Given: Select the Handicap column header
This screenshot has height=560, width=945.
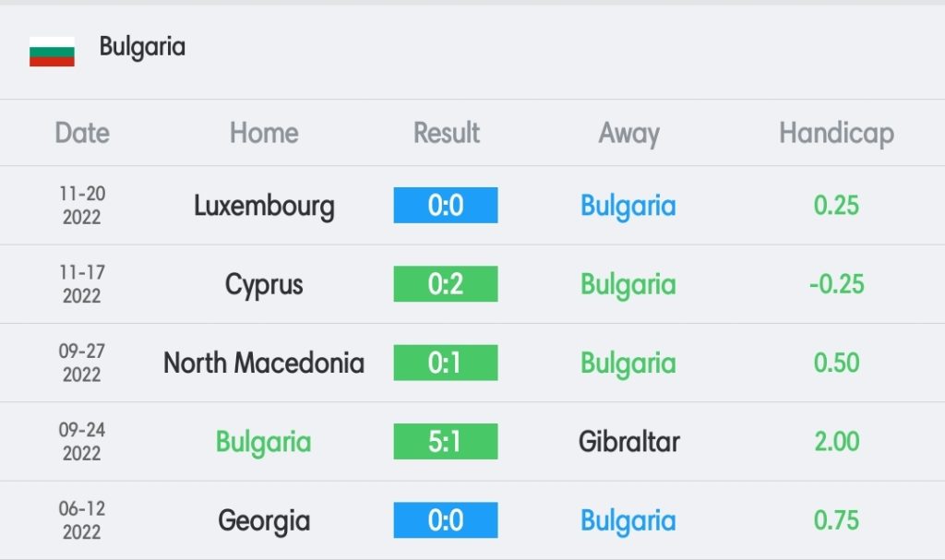Looking at the screenshot, I should click(836, 134).
